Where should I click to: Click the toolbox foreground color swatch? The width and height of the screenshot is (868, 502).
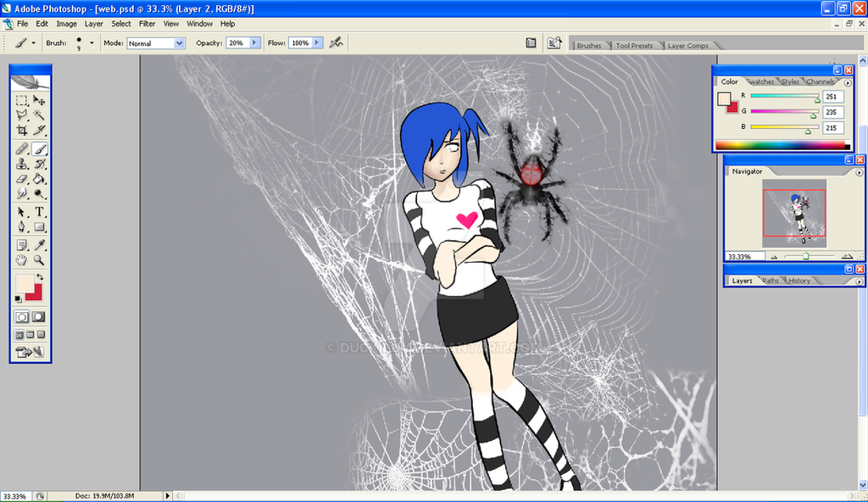point(24,283)
